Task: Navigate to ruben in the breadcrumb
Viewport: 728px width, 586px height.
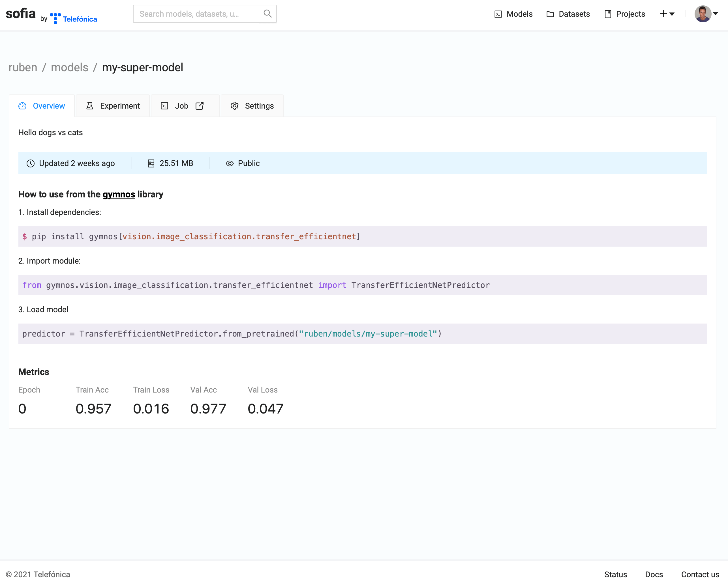Action: (23, 68)
